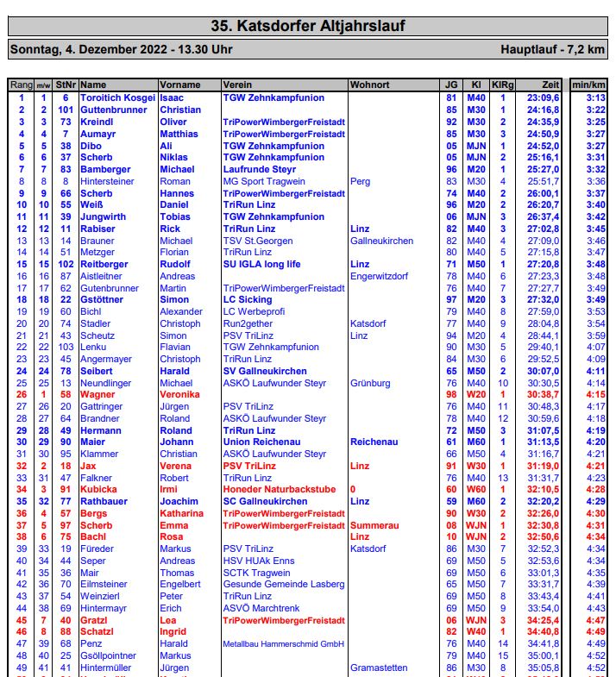Click town 'Summerau'
The width and height of the screenshot is (616, 677).
[x=374, y=526]
